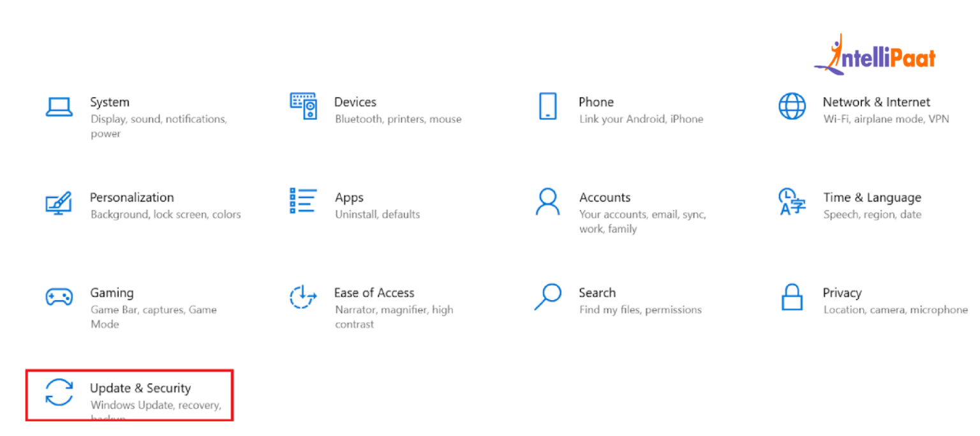
Task: Click the Apps list icon
Action: point(303,200)
